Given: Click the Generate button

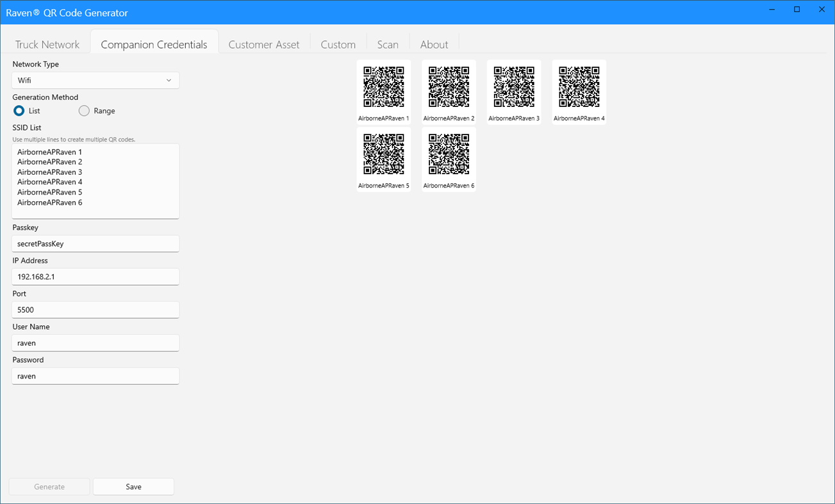Looking at the screenshot, I should 49,487.
